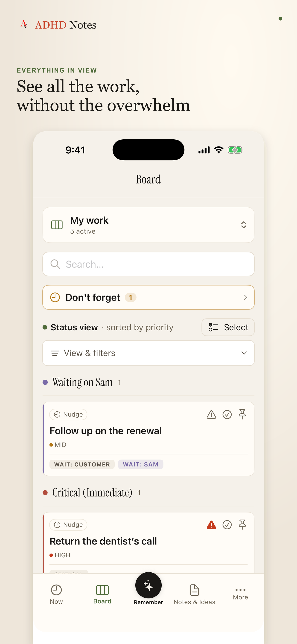This screenshot has height=644, width=297.
Task: Tap the WAIT: SAM purple tag
Action: pyautogui.click(x=141, y=465)
